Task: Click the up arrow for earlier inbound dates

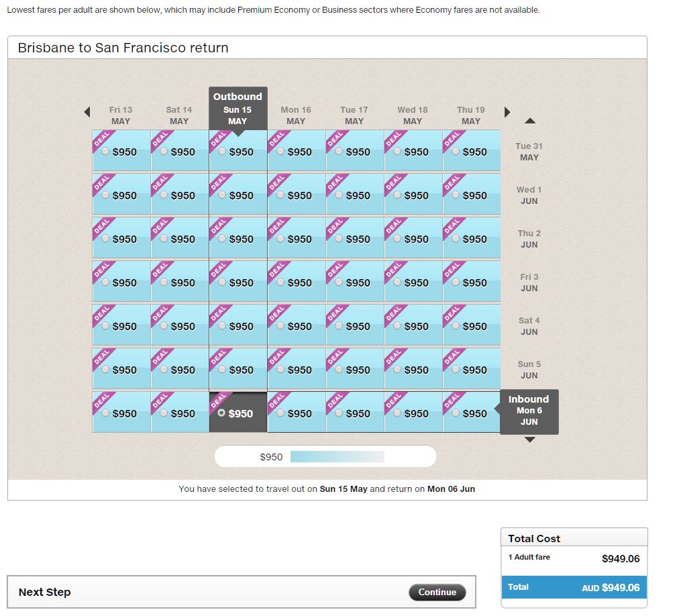Action: point(529,121)
